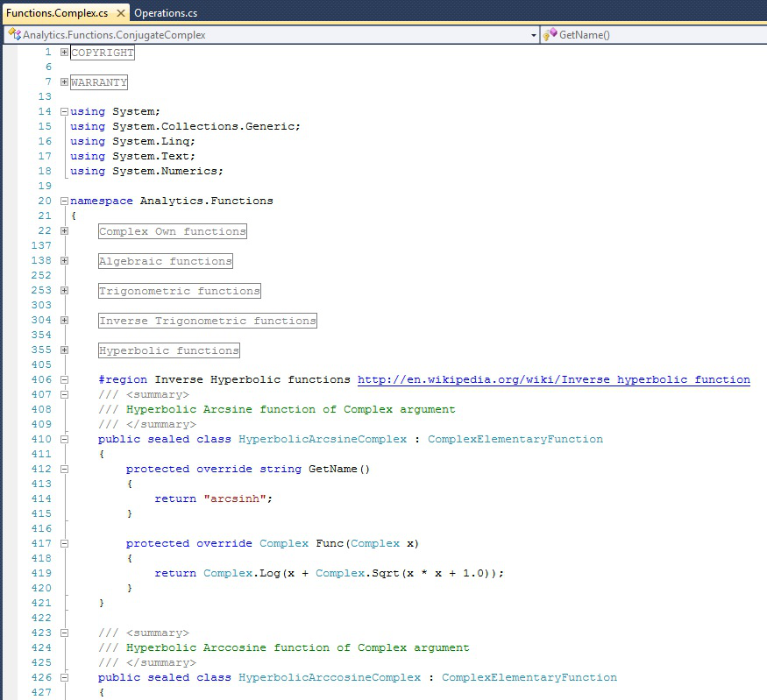This screenshot has width=767, height=700.
Task: Expand Complex Own functions plus icon
Action: (64, 231)
